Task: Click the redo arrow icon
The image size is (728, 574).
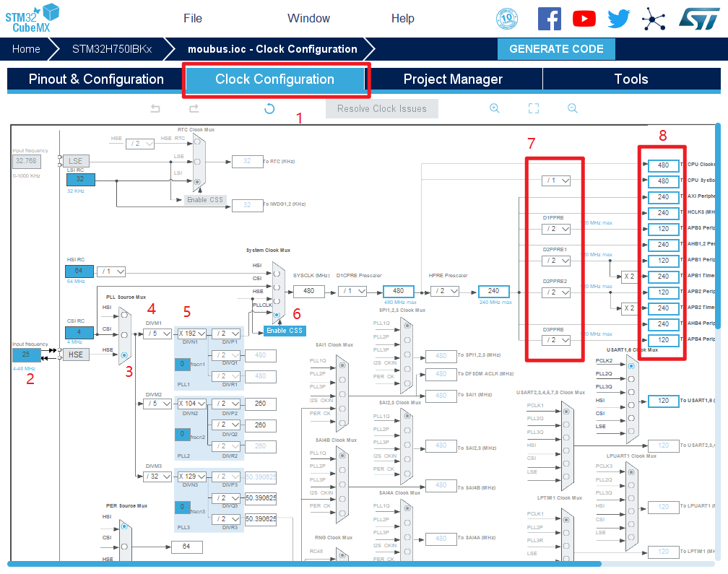Action: point(194,108)
